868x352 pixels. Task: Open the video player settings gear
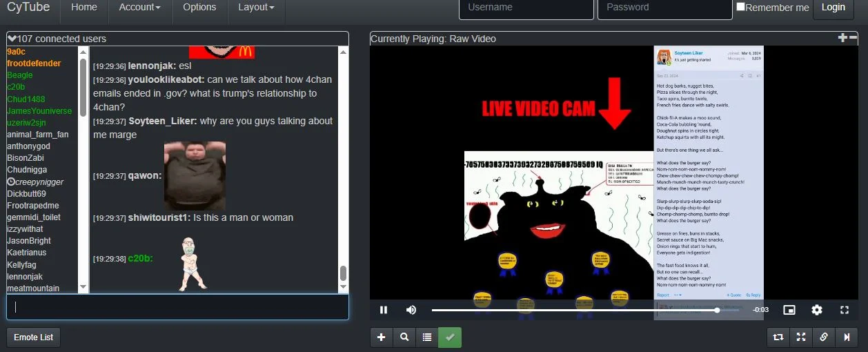tap(817, 310)
